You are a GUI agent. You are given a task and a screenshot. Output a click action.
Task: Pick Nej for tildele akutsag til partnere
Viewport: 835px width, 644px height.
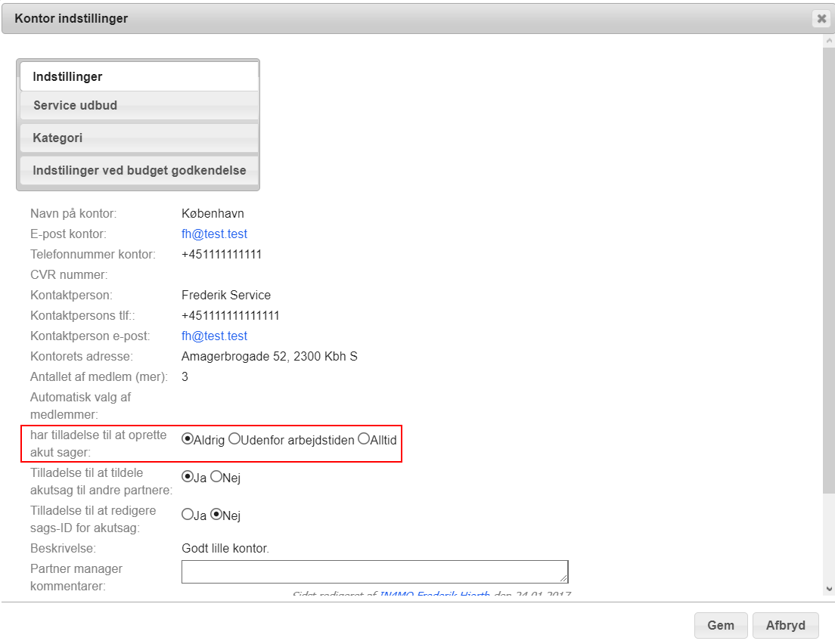pos(216,477)
